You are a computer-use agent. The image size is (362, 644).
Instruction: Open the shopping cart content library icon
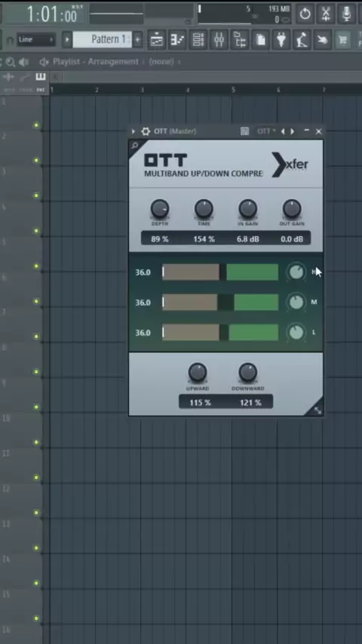342,40
